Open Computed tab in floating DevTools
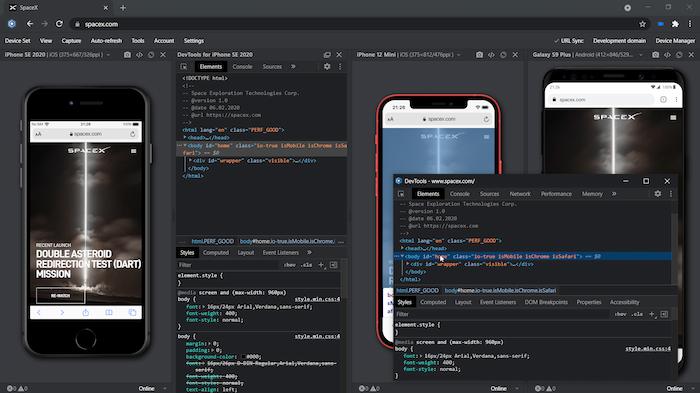Screen dimensions: 700x393 click(x=433, y=302)
